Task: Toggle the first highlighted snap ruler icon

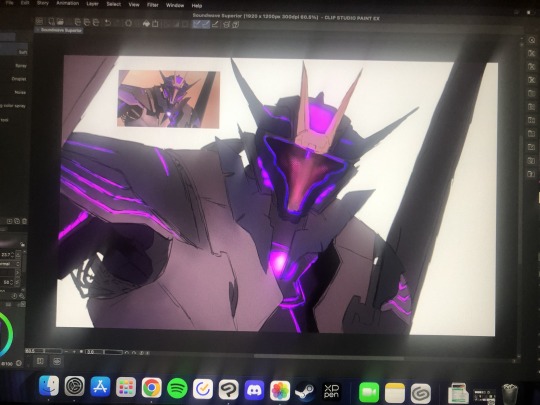Action: click(197, 24)
